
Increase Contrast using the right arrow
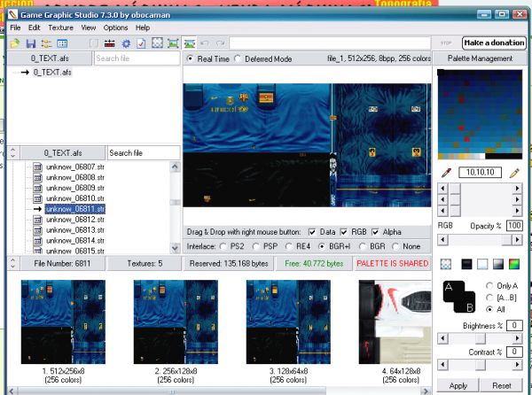pos(517,365)
